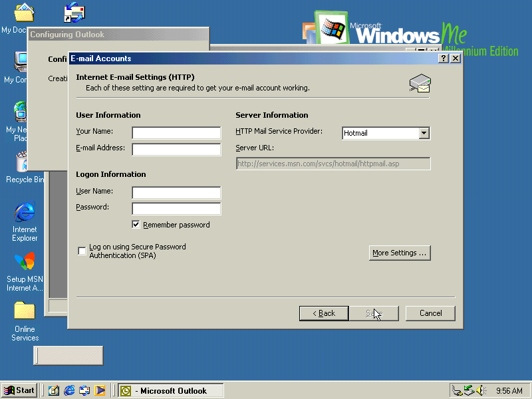
Task: Click the 'Internet E-mail Settings (HTTP)' heading
Action: 135,77
